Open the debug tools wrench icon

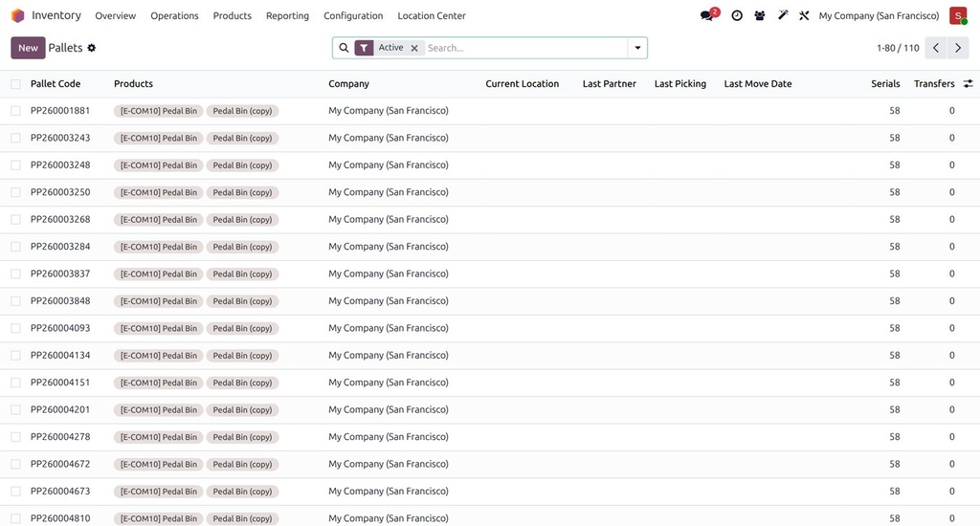[804, 15]
